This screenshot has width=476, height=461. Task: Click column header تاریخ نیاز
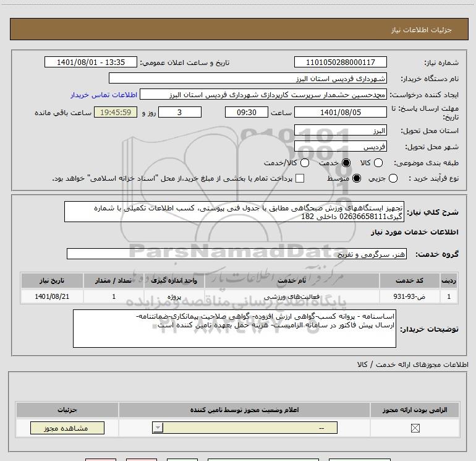click(x=52, y=280)
